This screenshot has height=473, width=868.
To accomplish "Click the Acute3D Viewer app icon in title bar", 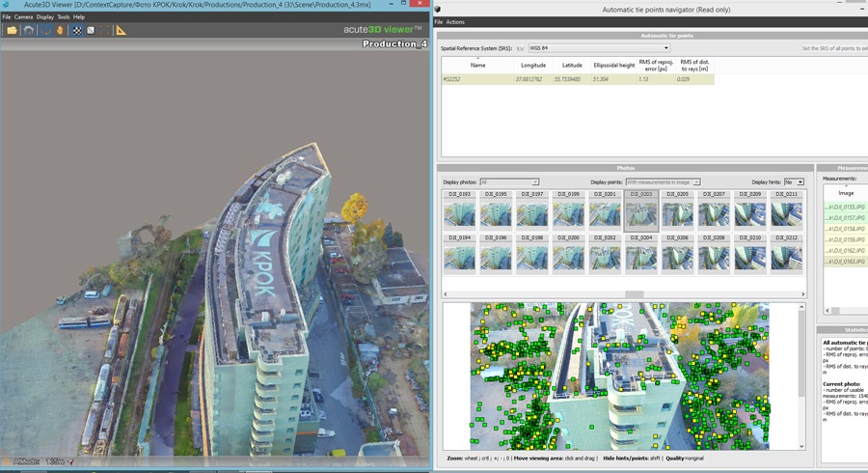I will [6, 5].
